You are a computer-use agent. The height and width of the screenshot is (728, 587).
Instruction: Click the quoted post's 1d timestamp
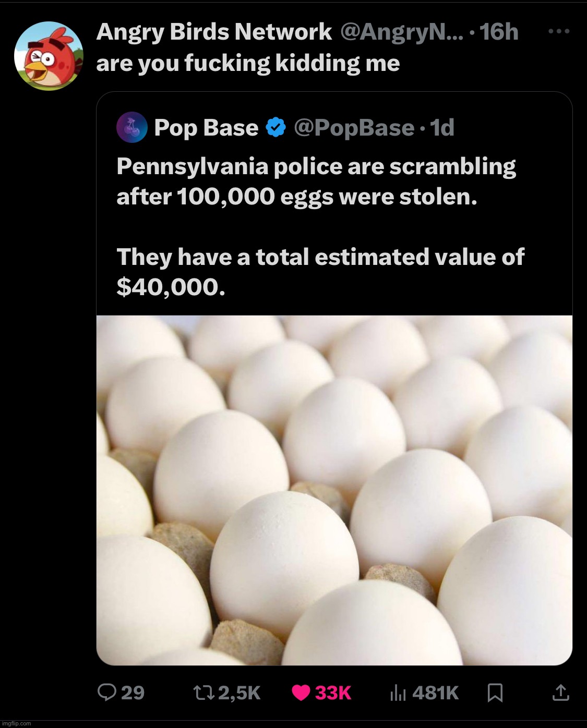[x=442, y=128]
